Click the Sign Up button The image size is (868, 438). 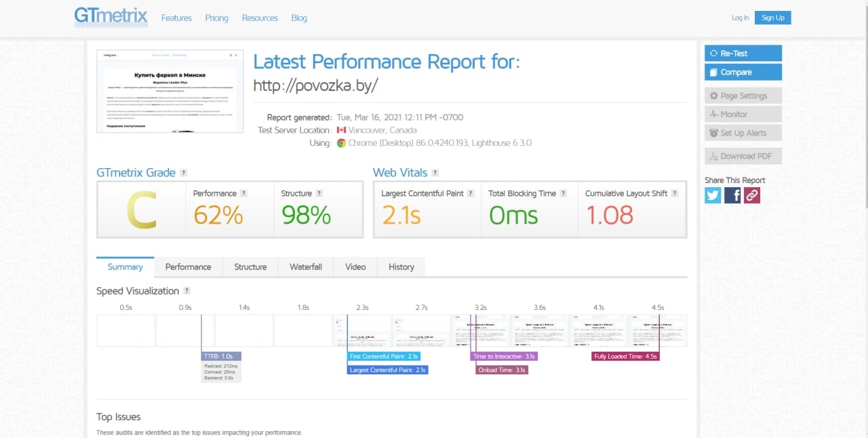(x=773, y=18)
